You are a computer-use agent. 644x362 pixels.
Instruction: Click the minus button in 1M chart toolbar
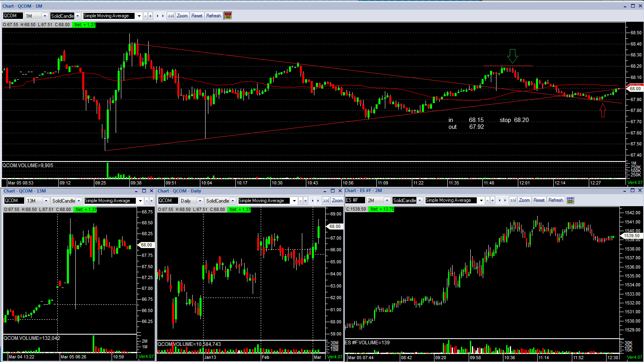click(x=145, y=16)
